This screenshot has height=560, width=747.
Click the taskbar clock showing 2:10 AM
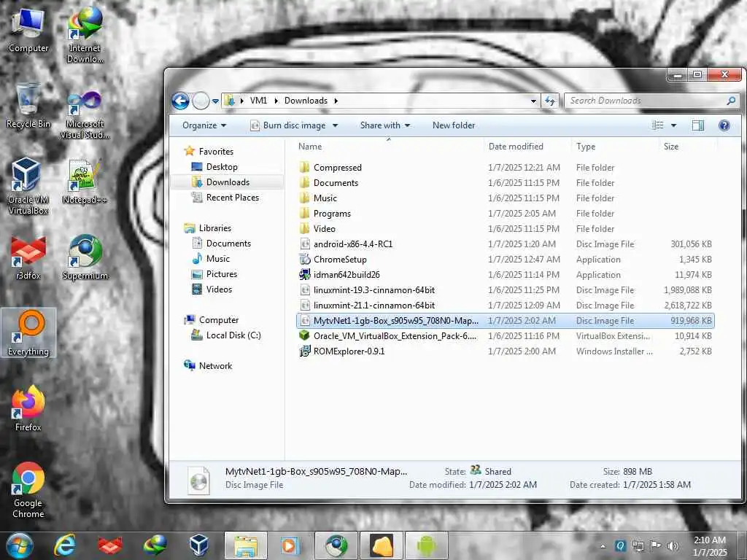(x=710, y=545)
